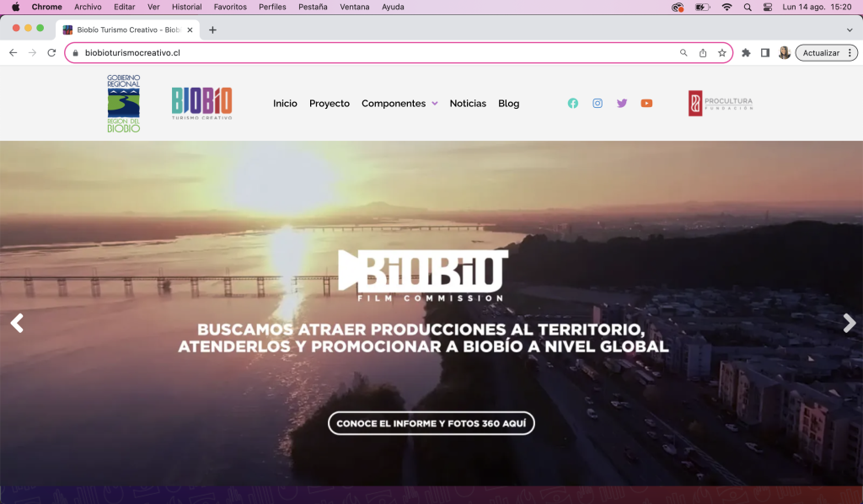Viewport: 863px width, 504px height.
Task: Click the Gobierno Regional del Biobío logo
Action: pos(123,104)
